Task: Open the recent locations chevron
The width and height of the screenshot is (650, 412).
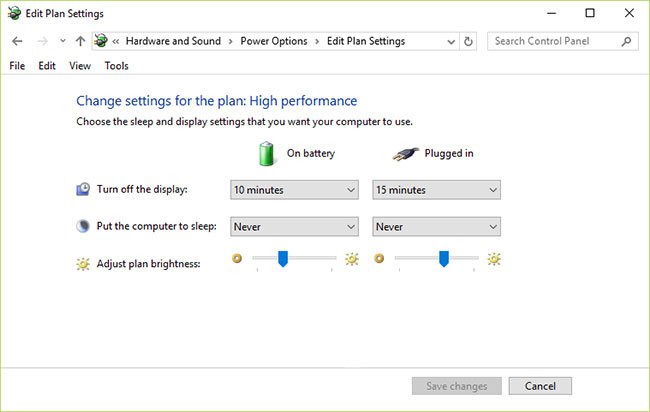Action: [63, 41]
